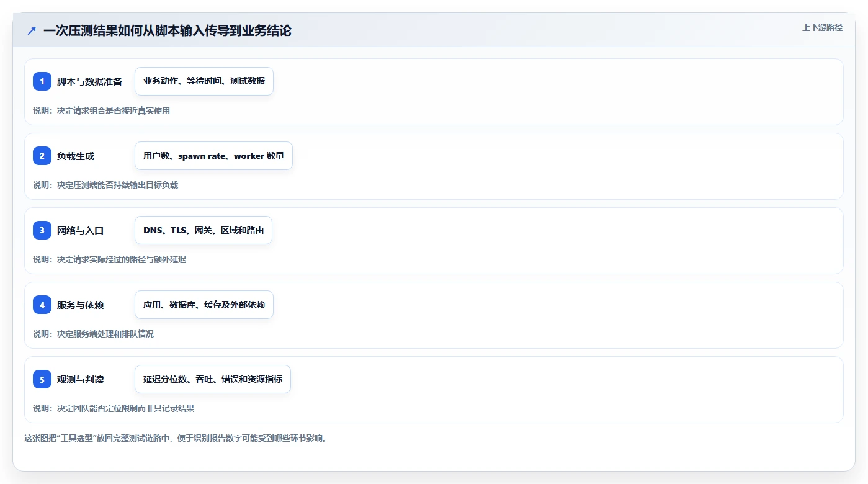Click step number 1 badge
868x484 pixels.
[x=42, y=81]
